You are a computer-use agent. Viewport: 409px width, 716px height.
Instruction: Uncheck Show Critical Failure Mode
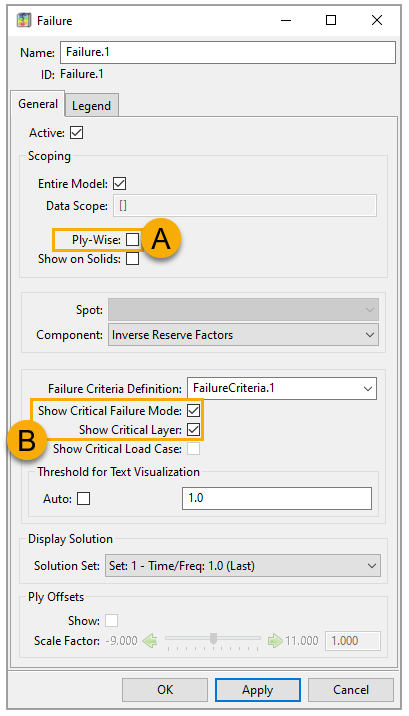pos(194,411)
